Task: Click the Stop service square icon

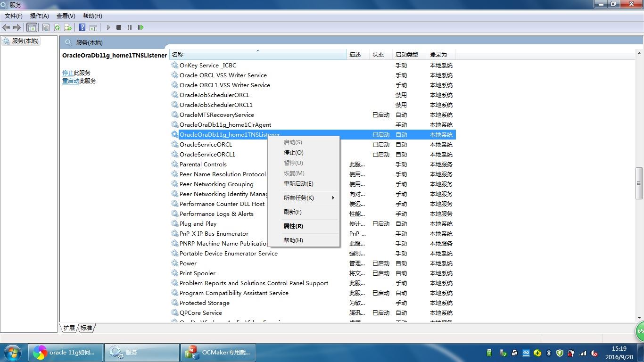Action: pyautogui.click(x=119, y=27)
